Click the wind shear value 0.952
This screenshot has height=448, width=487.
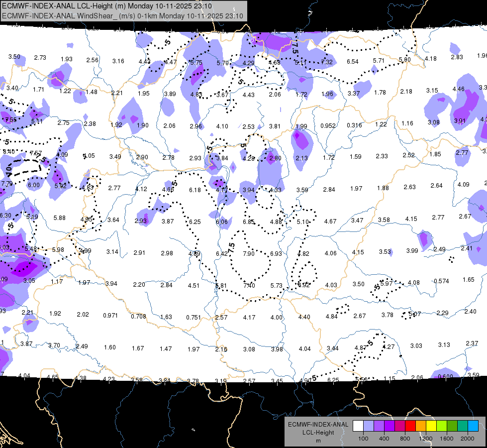pyautogui.click(x=328, y=125)
